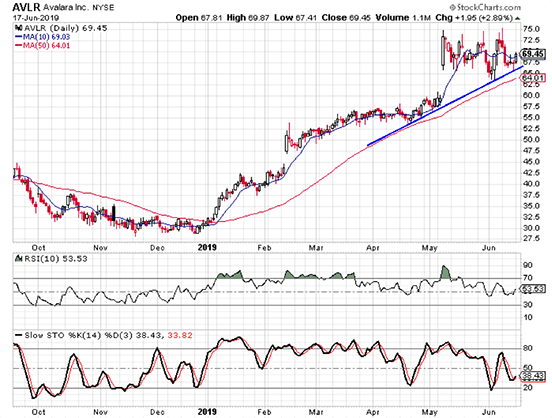Click the 60.0 price axis label
The height and width of the screenshot is (418, 552).
pos(532,95)
